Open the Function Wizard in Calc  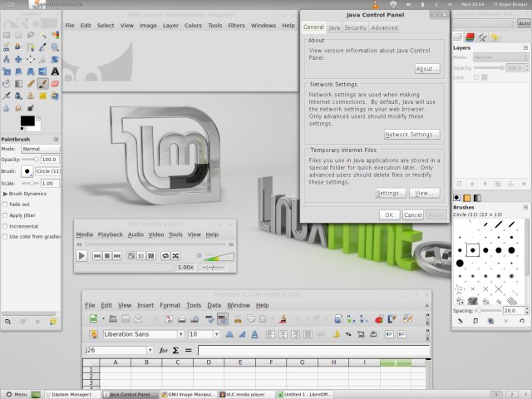(x=164, y=350)
